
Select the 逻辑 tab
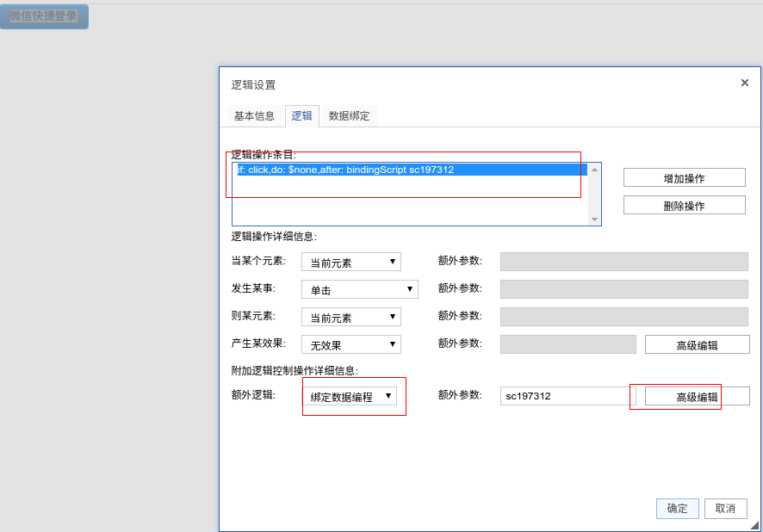pyautogui.click(x=302, y=116)
